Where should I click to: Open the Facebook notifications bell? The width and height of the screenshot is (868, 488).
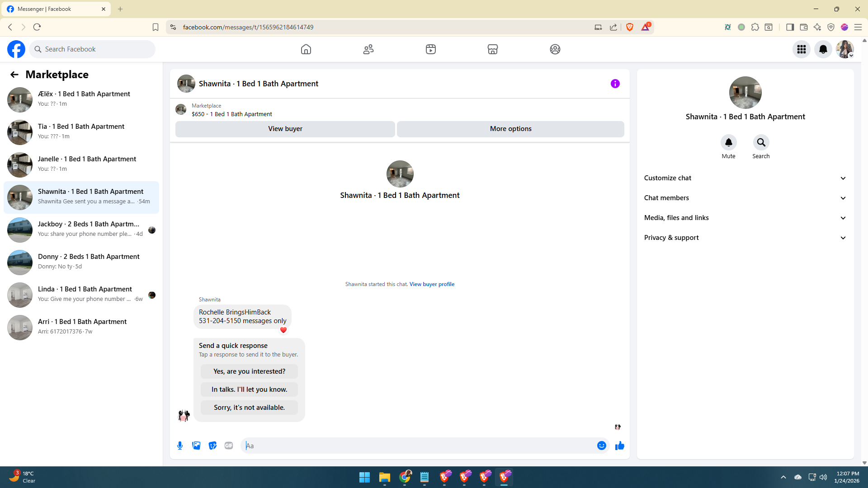click(823, 49)
